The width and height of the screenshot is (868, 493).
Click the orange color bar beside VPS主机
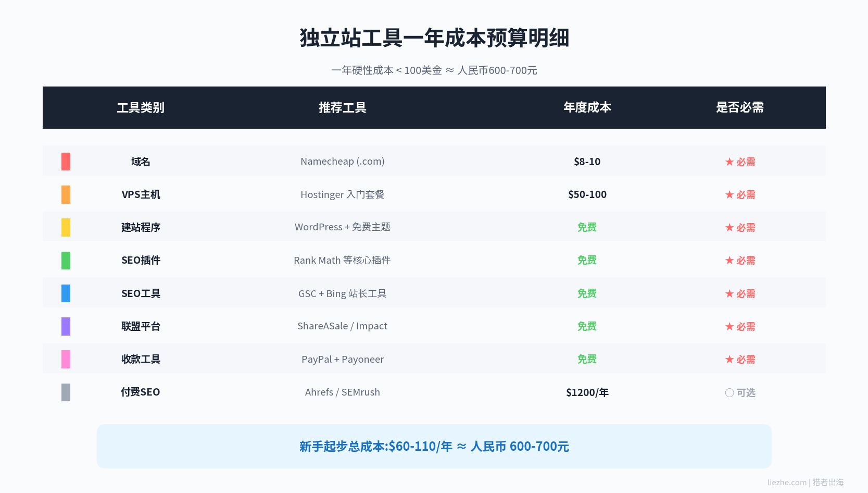point(66,194)
